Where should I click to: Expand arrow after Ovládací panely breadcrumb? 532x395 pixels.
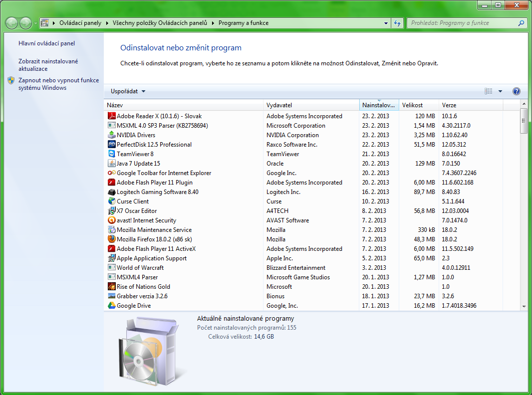coord(107,23)
